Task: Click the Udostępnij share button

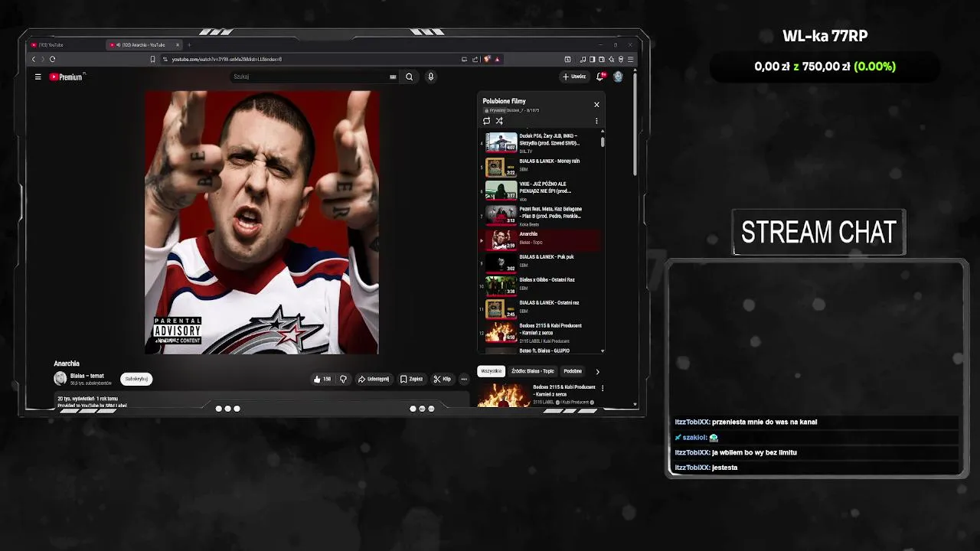Action: coord(374,379)
